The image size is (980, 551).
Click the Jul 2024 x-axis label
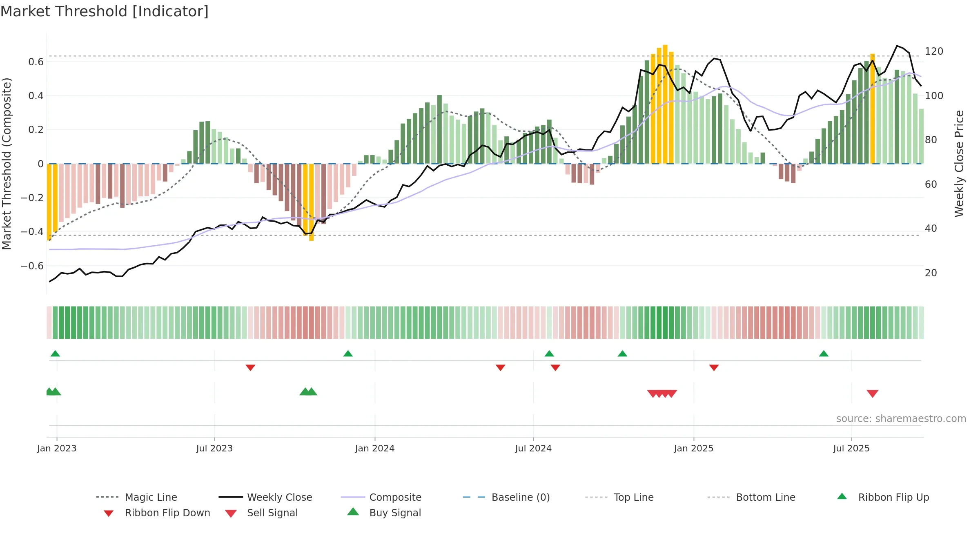pyautogui.click(x=533, y=448)
